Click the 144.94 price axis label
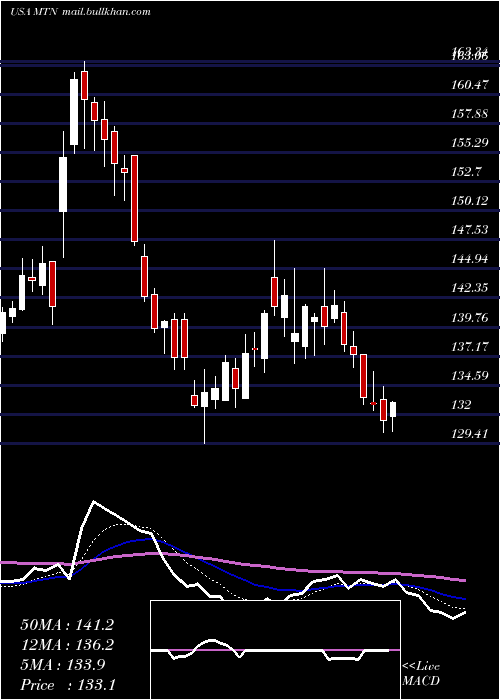This screenshot has height=700, width=500. (x=470, y=259)
